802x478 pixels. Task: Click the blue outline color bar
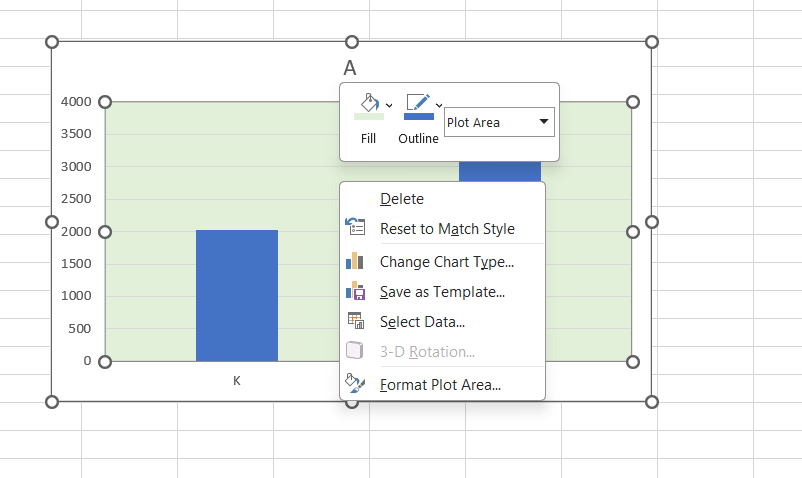click(419, 117)
